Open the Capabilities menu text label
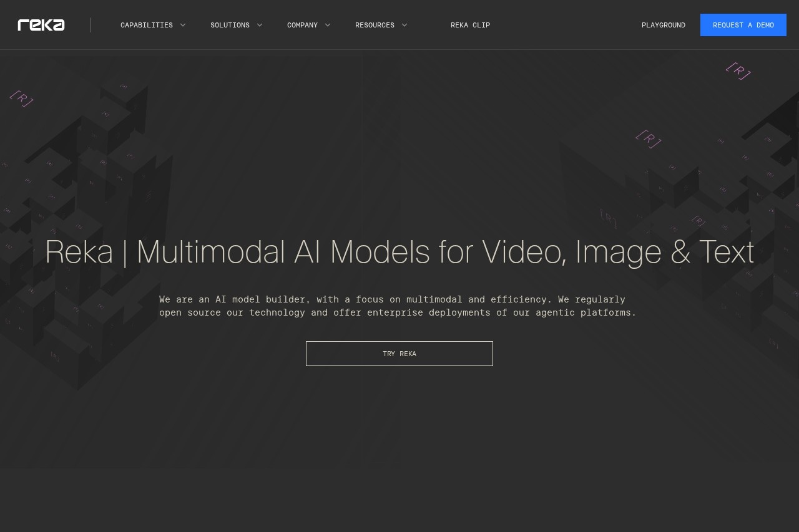 [147, 25]
